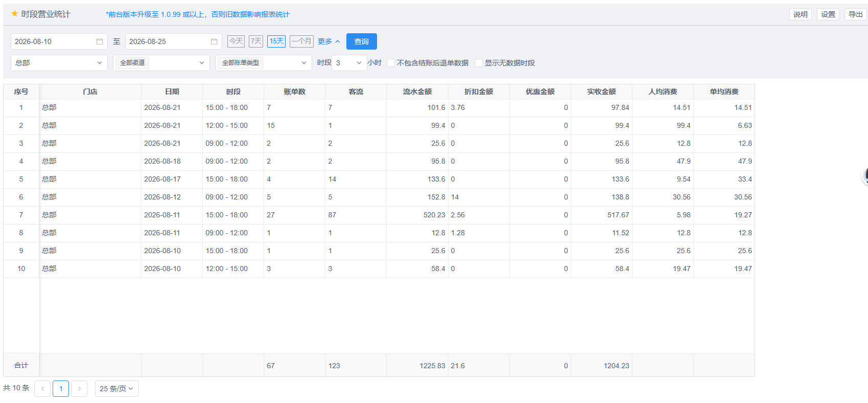This screenshot has width=868, height=403.
Task: Click the 合计 total row label
Action: click(21, 365)
